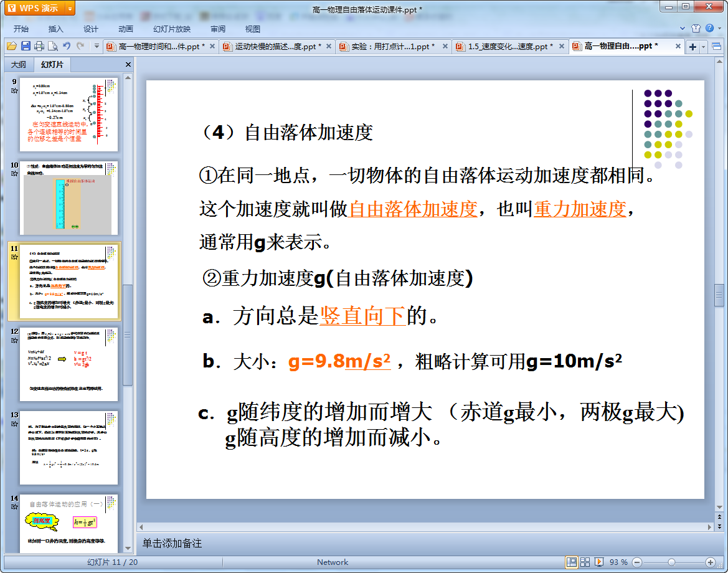
Task: Open dropdown next to new tab plus button
Action: pos(703,47)
